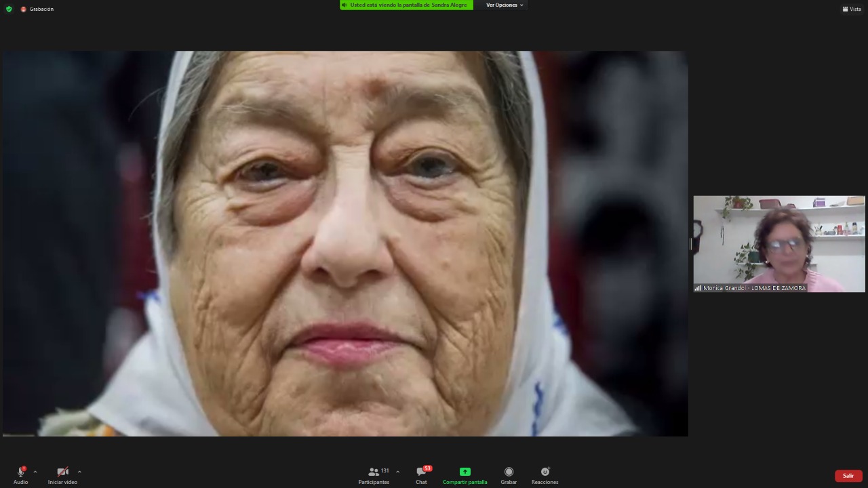Click the red Salir button
This screenshot has width=868, height=488.
(x=848, y=476)
